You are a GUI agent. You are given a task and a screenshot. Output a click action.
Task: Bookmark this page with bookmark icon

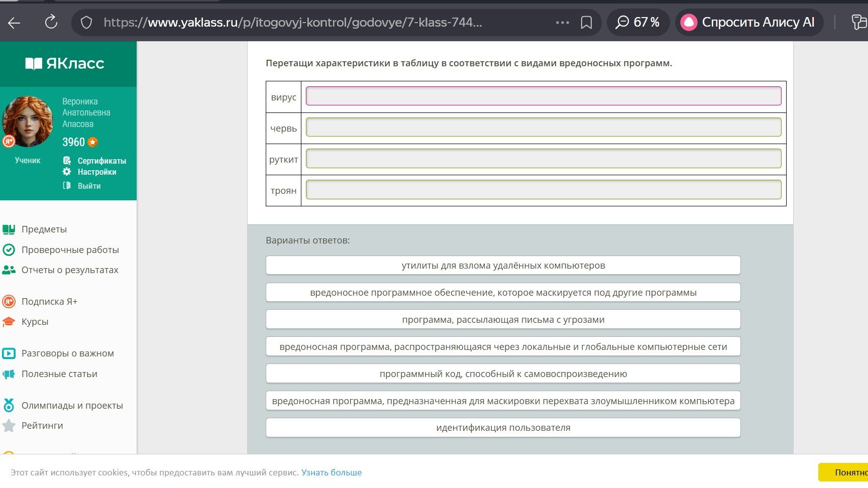pyautogui.click(x=586, y=23)
